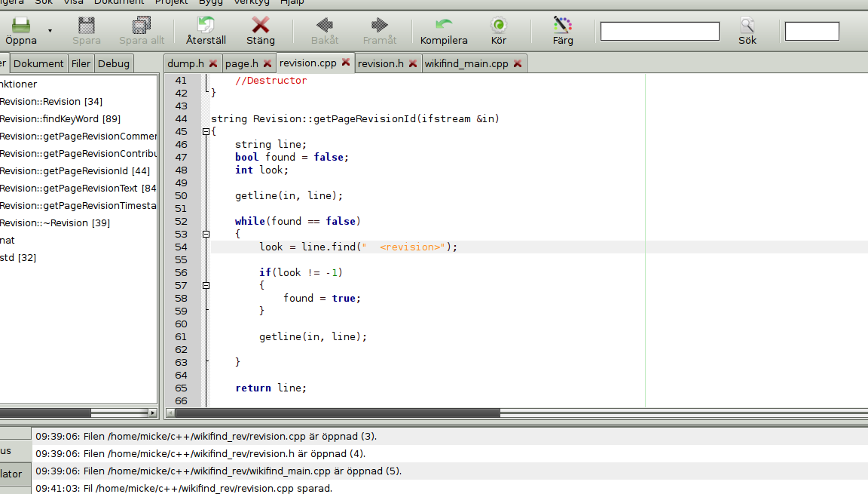
Task: Open the Dokument sidebar tab
Action: 38,63
